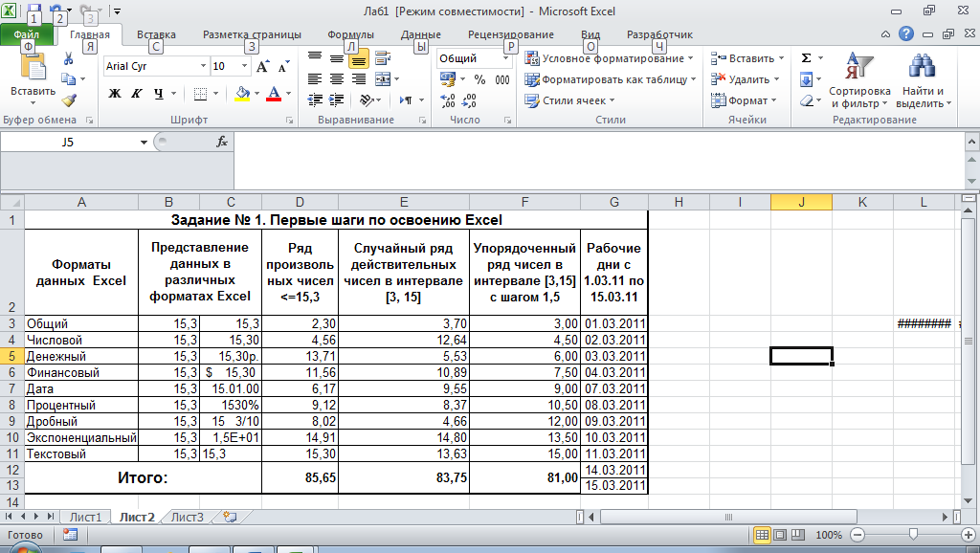The width and height of the screenshot is (980, 553).
Task: Align text to the left
Action: point(315,79)
